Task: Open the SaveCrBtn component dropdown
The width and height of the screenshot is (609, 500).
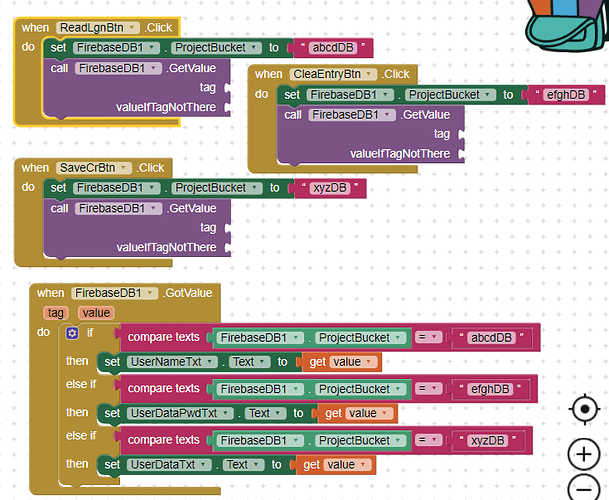Action: pos(94,168)
